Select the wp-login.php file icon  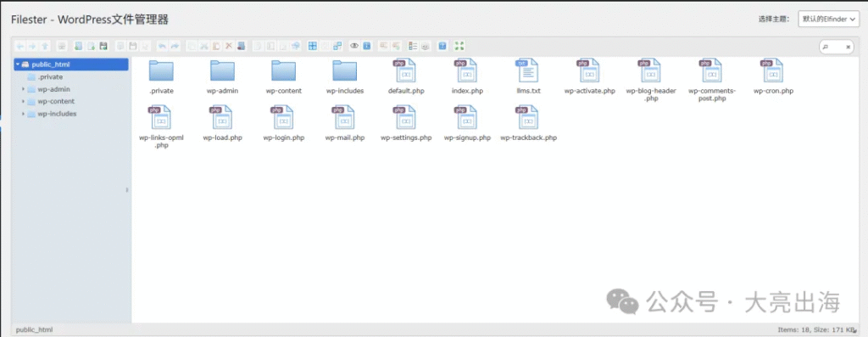click(x=283, y=117)
